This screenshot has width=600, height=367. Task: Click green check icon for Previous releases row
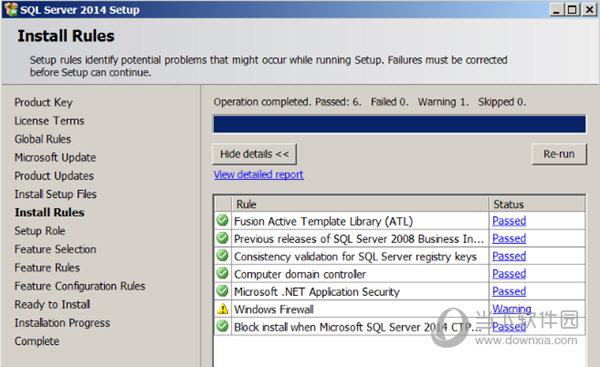[222, 238]
